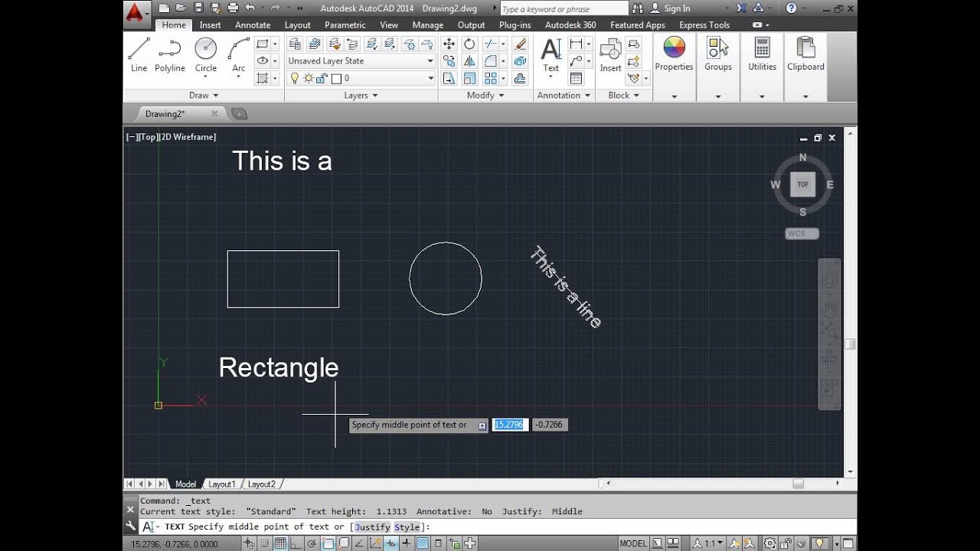Select the Move tool in Modify
This screenshot has width=980, height=551.
pyautogui.click(x=449, y=44)
